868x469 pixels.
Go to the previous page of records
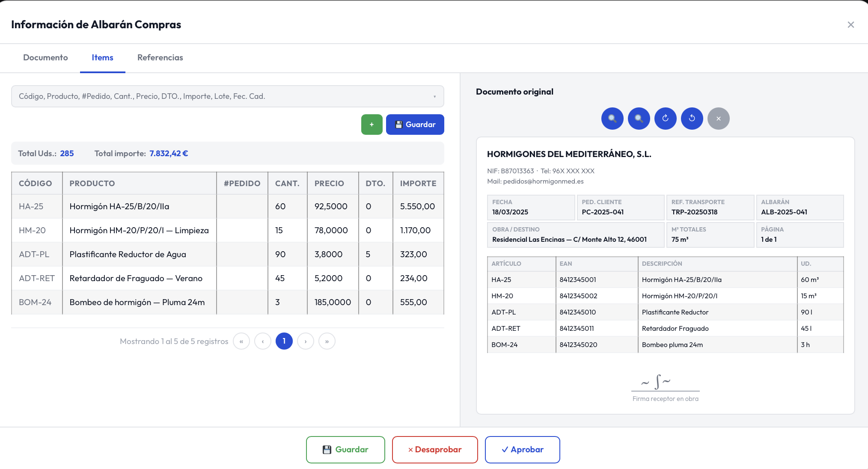tap(263, 341)
